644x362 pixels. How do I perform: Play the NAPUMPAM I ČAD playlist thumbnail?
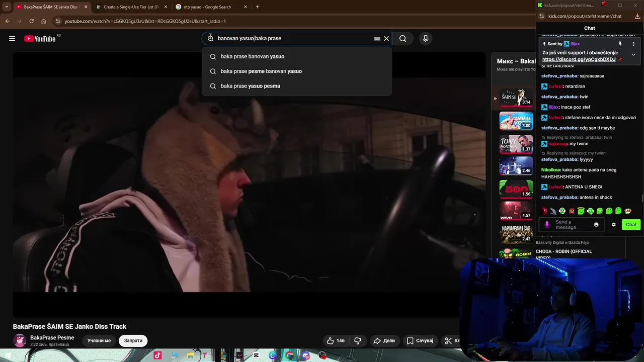point(516,234)
